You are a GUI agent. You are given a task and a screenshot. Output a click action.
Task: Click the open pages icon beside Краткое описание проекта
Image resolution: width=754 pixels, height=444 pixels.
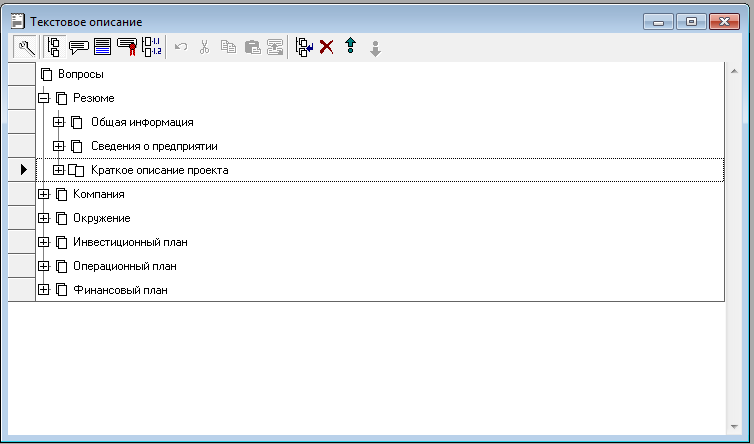(x=76, y=170)
